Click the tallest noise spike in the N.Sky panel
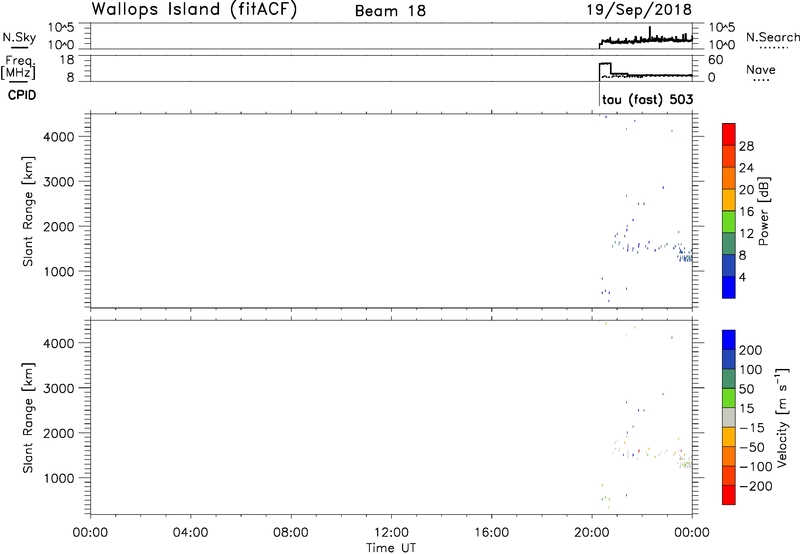This screenshot has width=800, height=554. [650, 32]
